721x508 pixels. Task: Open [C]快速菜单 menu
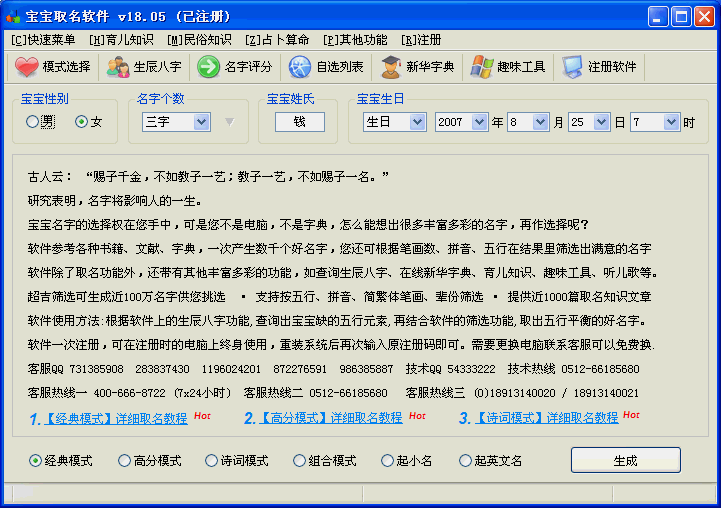(x=43, y=40)
